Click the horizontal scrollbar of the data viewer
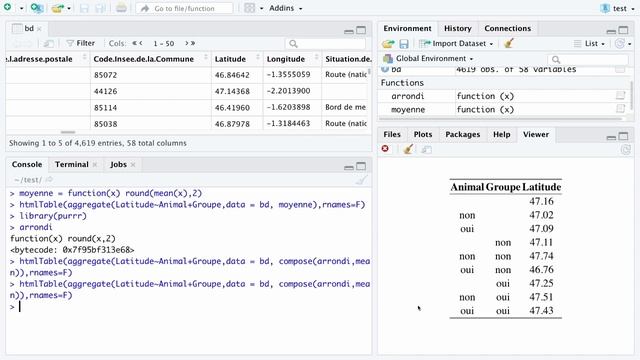This screenshot has width=640, height=360. 68,132
